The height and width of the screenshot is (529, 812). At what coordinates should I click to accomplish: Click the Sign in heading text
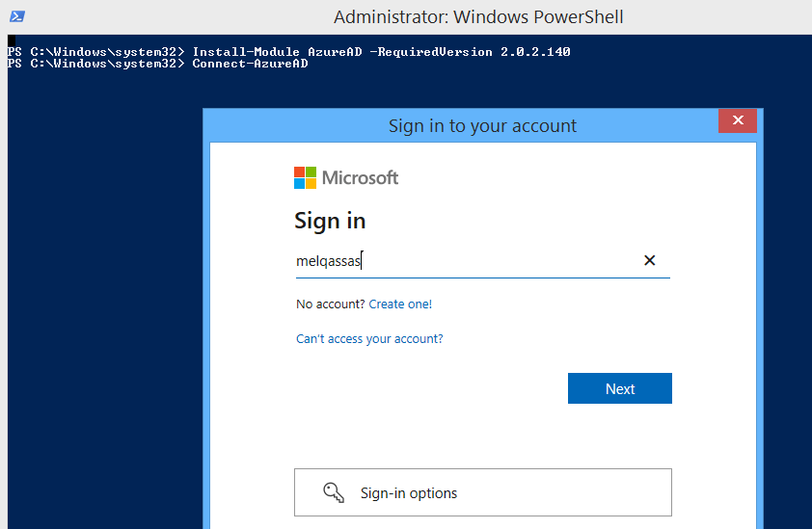331,221
